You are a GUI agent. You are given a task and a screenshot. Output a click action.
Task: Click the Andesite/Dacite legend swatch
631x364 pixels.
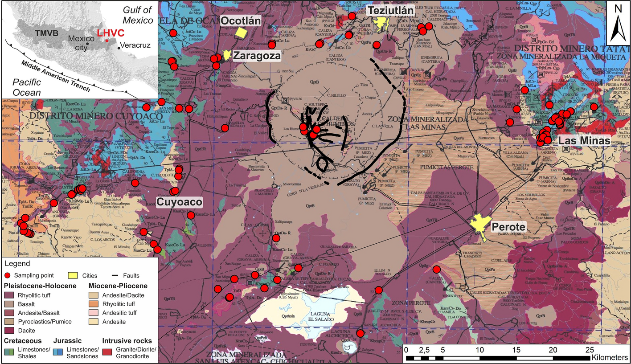tap(93, 294)
